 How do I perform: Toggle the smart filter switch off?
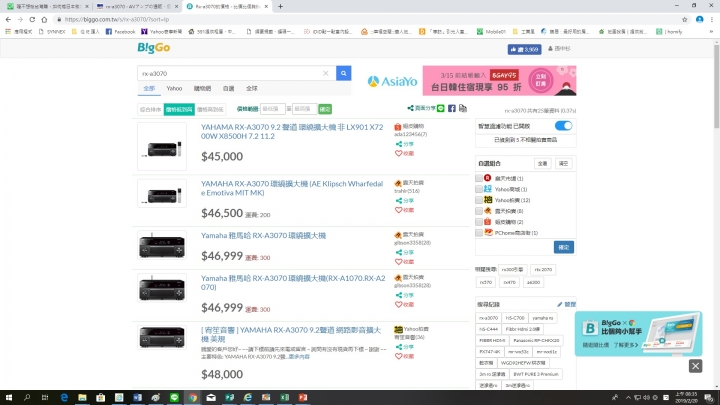pyautogui.click(x=563, y=126)
